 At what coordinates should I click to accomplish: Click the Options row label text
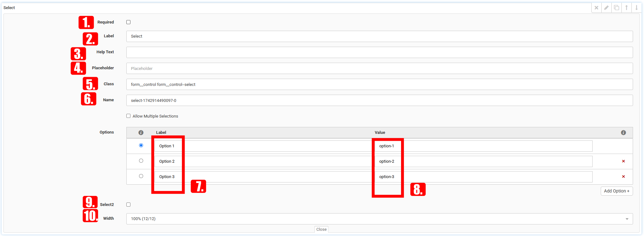107,132
